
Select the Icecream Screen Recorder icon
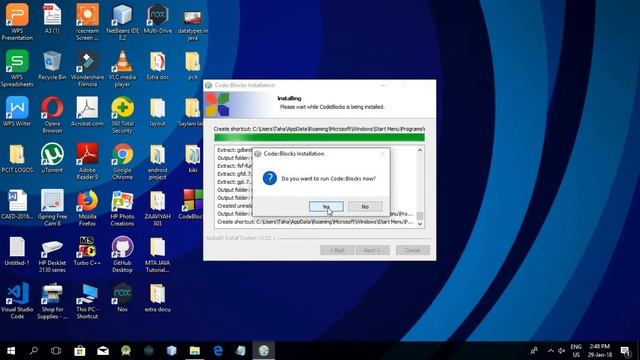87,22
